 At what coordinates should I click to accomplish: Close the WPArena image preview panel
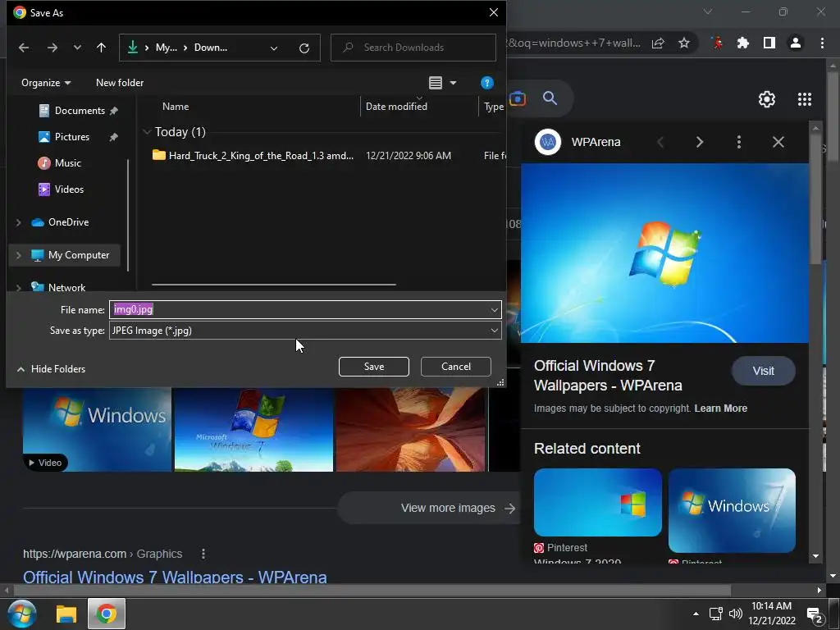point(778,142)
